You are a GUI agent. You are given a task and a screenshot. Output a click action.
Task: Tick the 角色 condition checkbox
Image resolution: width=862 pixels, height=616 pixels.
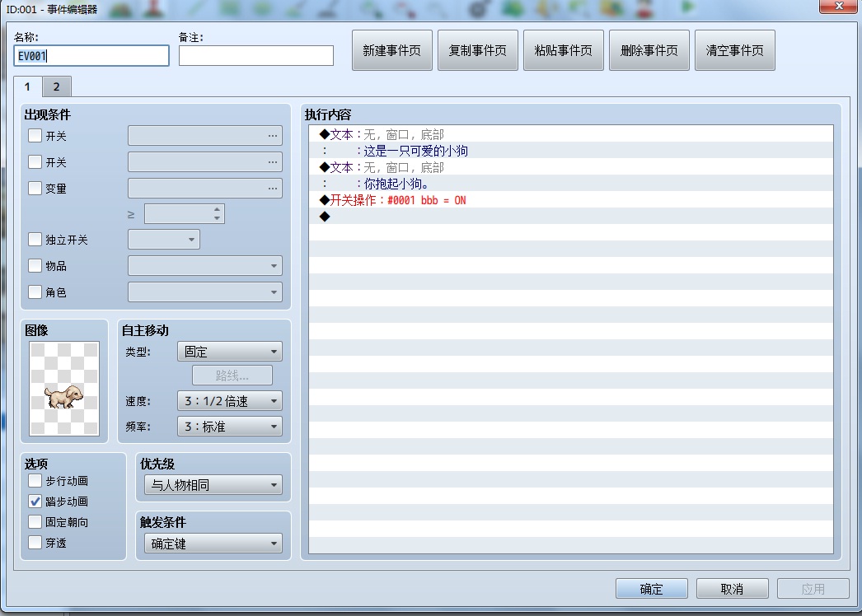coord(35,292)
